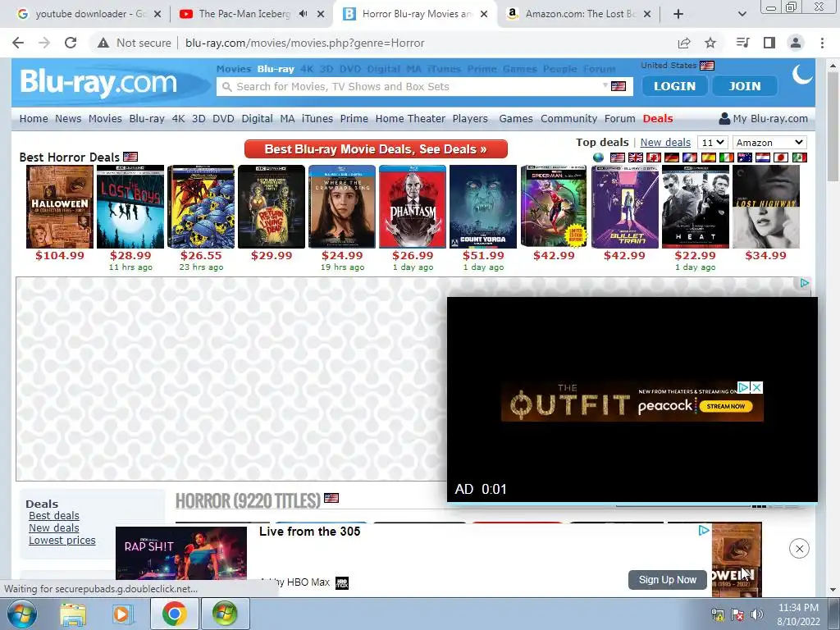The width and height of the screenshot is (840, 630).
Task: Open the Windows Start button
Action: [x=21, y=614]
